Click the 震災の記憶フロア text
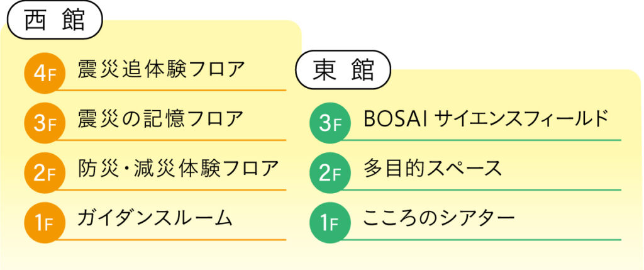This screenshot has width=644, height=270. [160, 118]
